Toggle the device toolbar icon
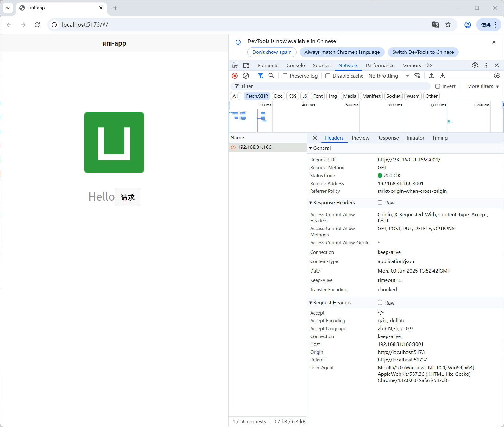Viewport: 504px width, 427px height. (246, 66)
